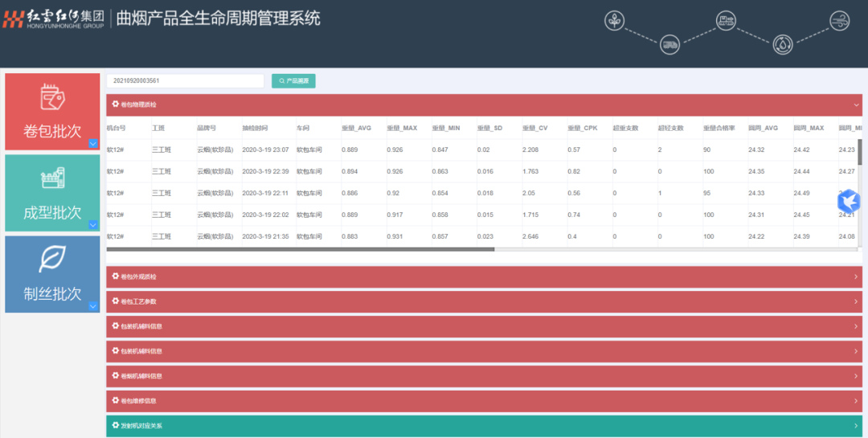Viewport: 868px width, 438px height.
Task: Click the leaf icon on 制丝批次 tile
Action: pyautogui.click(x=52, y=259)
